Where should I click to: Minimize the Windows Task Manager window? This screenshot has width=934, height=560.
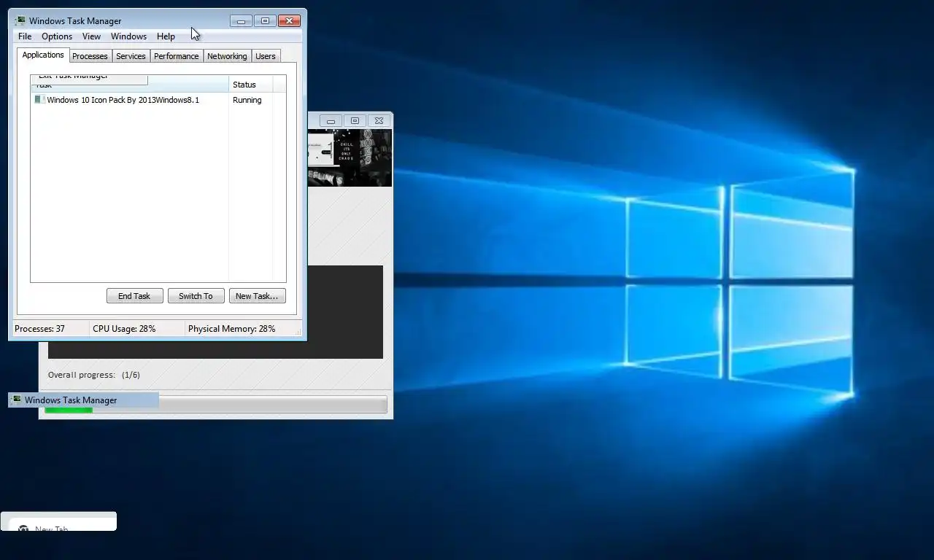pyautogui.click(x=241, y=21)
